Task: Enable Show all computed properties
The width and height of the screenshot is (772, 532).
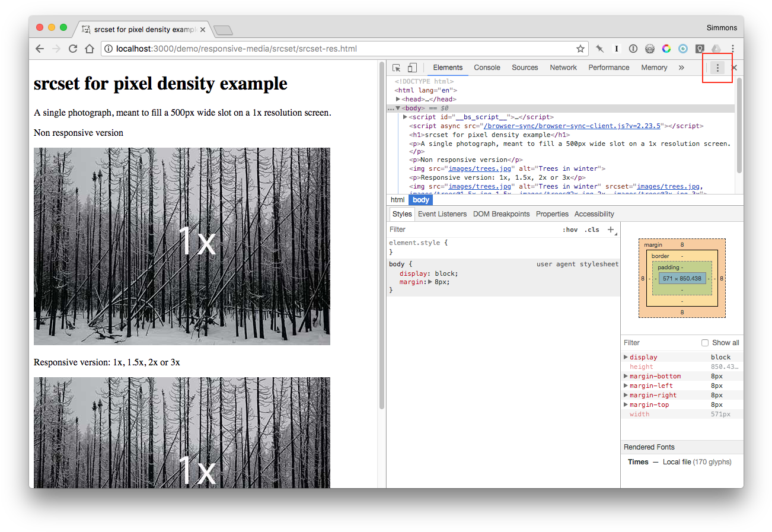Action: click(x=705, y=343)
